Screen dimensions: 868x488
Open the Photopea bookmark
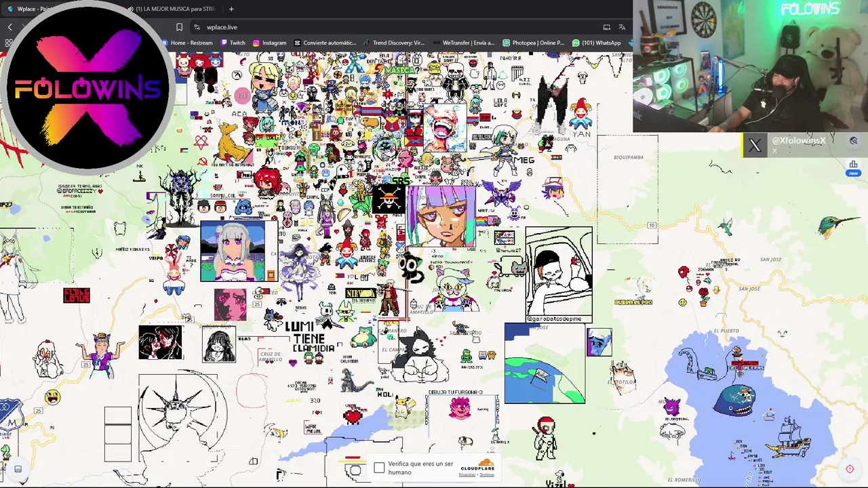pos(534,43)
